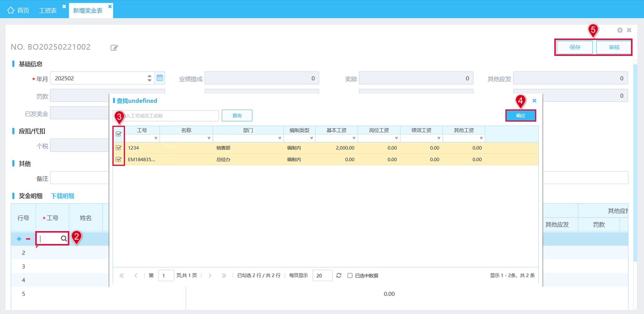Click the 下载明细 link
644x314 pixels.
point(63,196)
